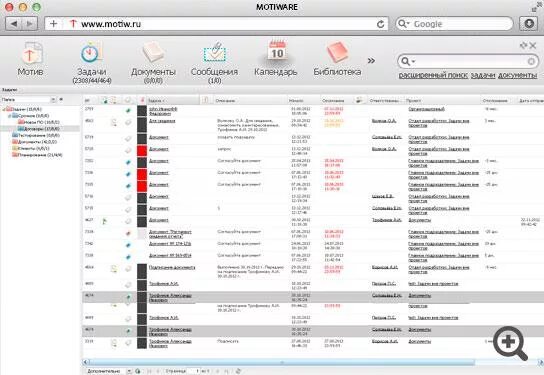Viewport: 544px width, 375px height.
Task: Collapse the Срочное folder tree node
Action: tap(10, 116)
